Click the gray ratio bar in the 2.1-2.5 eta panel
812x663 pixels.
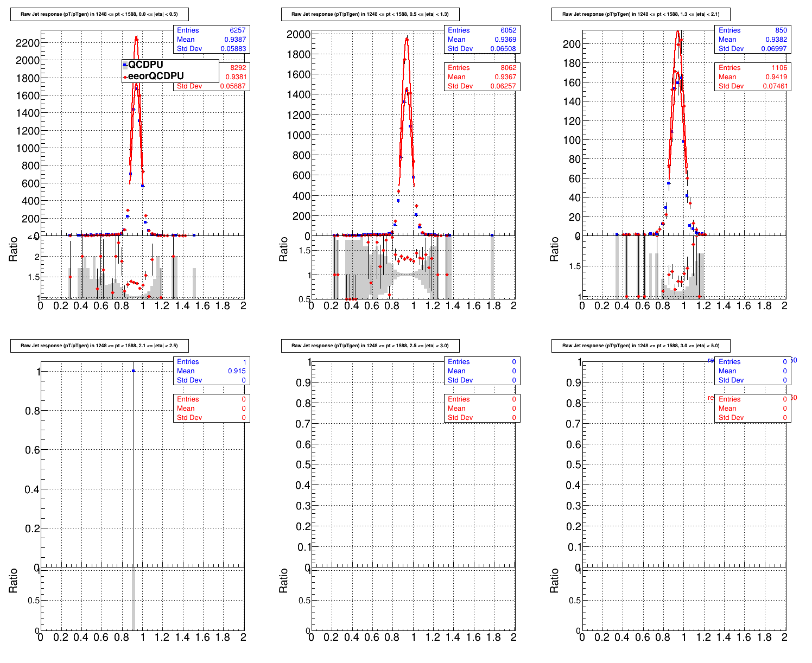tap(134, 600)
